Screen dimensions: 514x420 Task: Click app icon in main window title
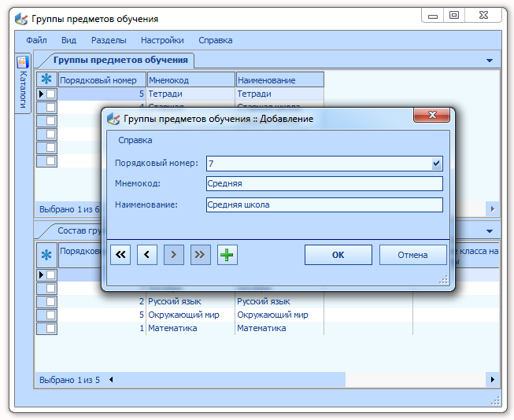click(x=21, y=19)
